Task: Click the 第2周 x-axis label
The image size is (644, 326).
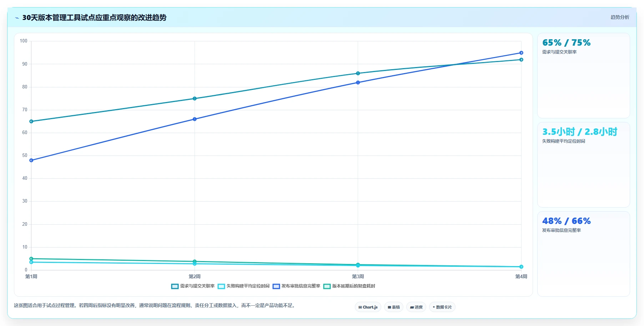Action: [195, 276]
